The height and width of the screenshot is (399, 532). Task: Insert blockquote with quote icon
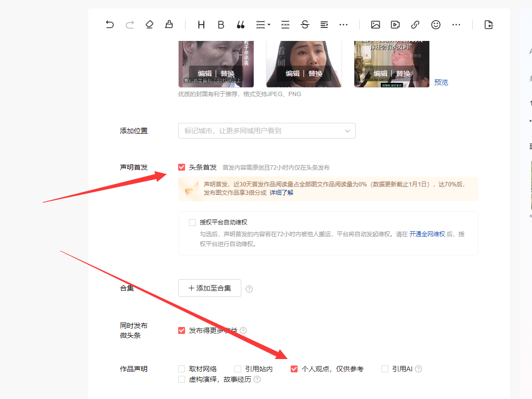240,24
